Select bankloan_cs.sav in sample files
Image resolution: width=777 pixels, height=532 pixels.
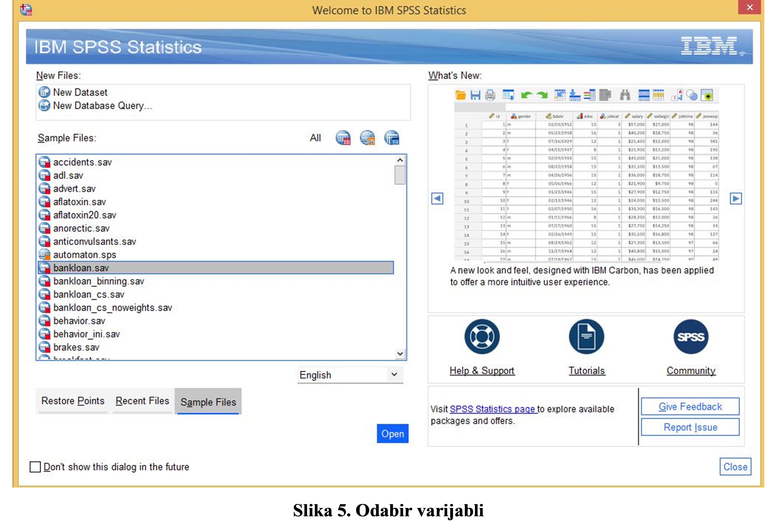[x=216, y=294]
